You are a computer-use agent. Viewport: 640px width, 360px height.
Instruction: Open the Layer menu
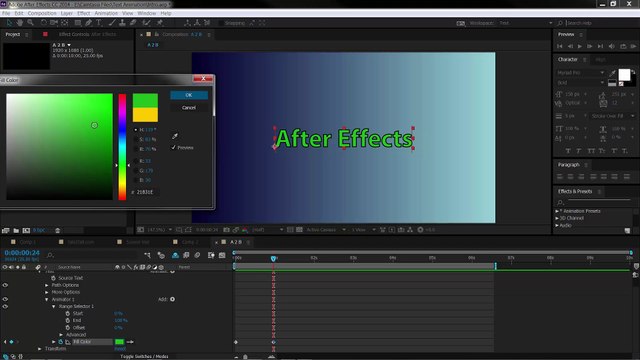[x=67, y=13]
